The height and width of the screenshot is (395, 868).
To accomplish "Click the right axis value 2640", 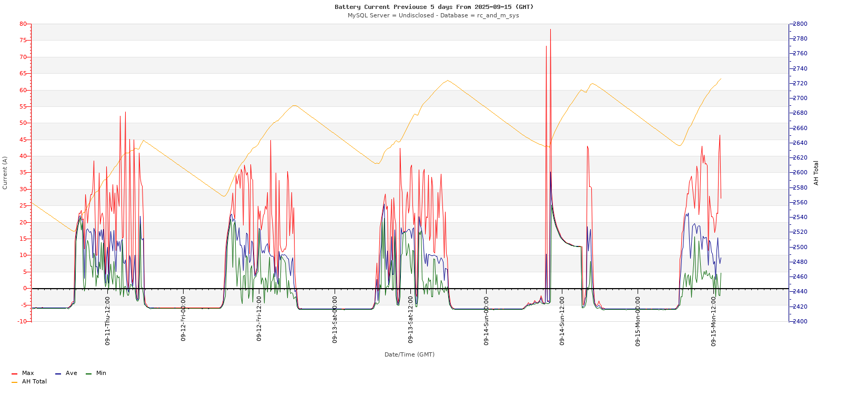I will click(800, 143).
